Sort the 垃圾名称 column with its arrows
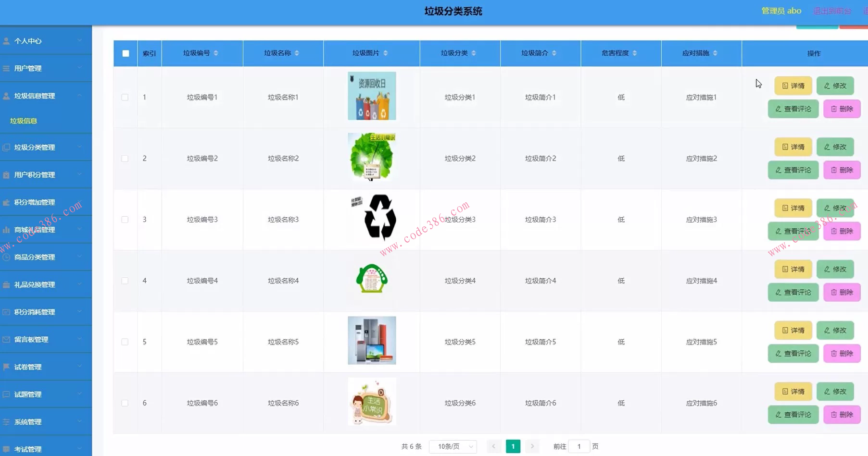 click(297, 53)
